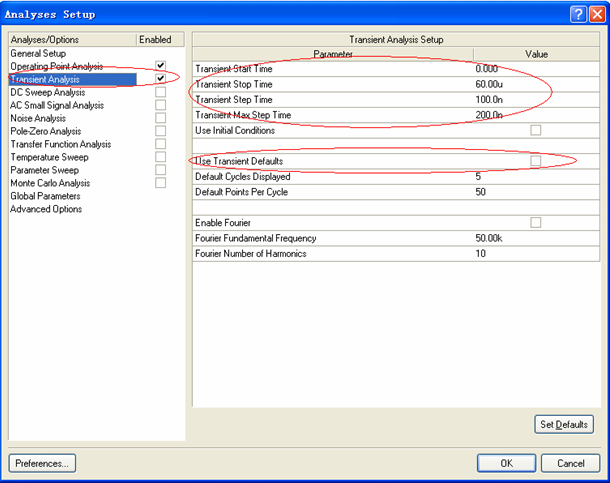Enable Temperature Sweep checkbox
Viewport: 610px width, 483px height.
(x=160, y=157)
